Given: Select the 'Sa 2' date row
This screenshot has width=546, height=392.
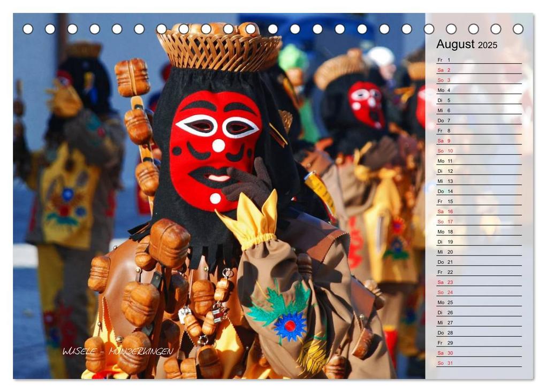Looking at the screenshot, I should pos(479,70).
